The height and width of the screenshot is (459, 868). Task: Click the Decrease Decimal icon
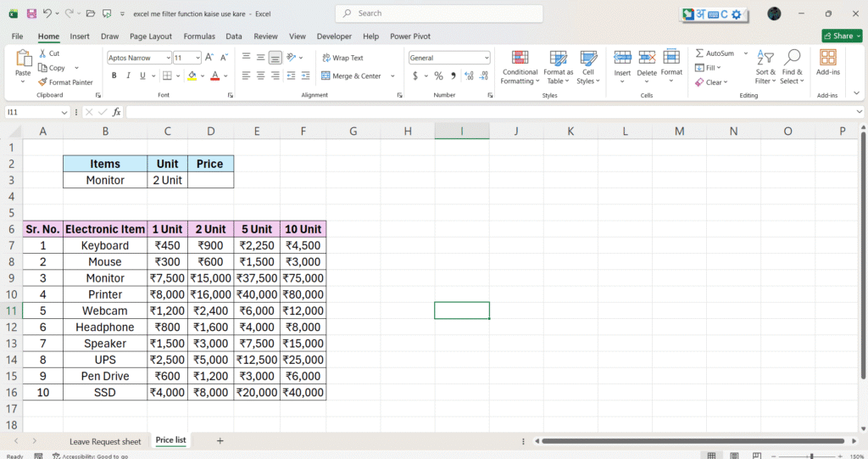tap(484, 76)
